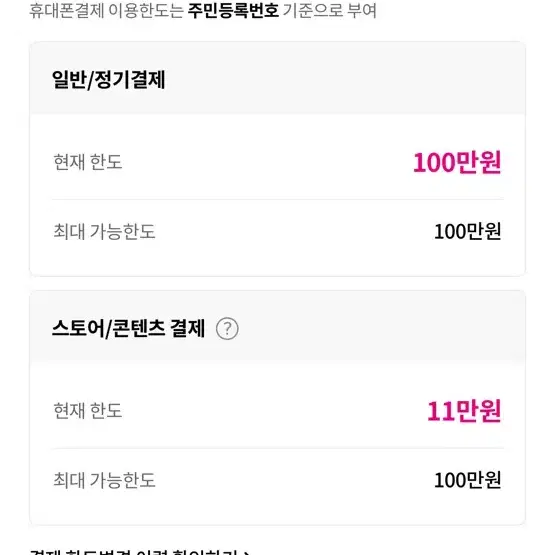
Task: Click the 기준으로 부여 text
Action: point(330,10)
